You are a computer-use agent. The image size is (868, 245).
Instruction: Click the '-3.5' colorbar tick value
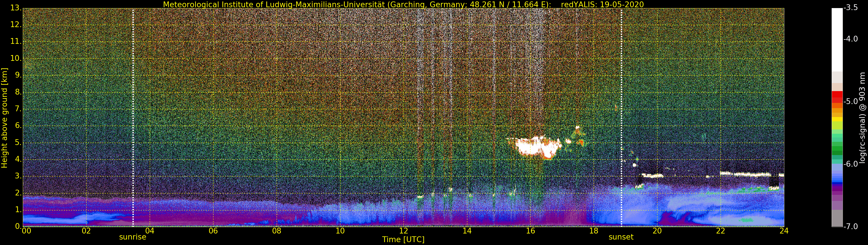click(x=851, y=8)
